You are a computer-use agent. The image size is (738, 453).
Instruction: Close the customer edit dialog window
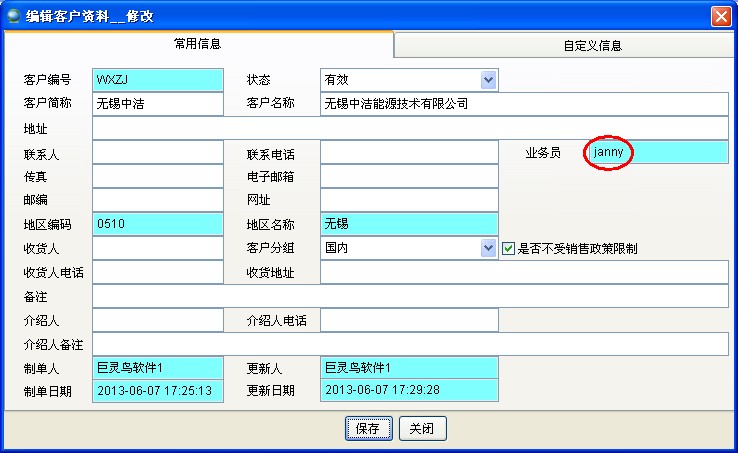tap(720, 16)
